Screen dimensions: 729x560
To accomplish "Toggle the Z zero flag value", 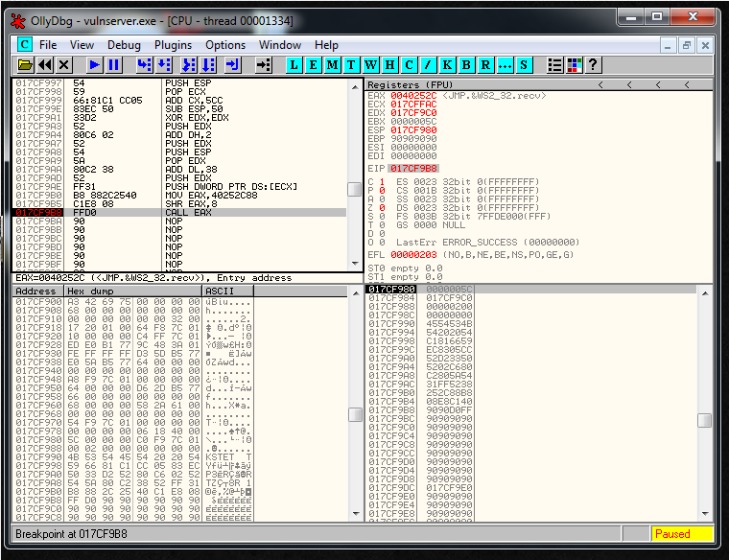I will [x=382, y=208].
